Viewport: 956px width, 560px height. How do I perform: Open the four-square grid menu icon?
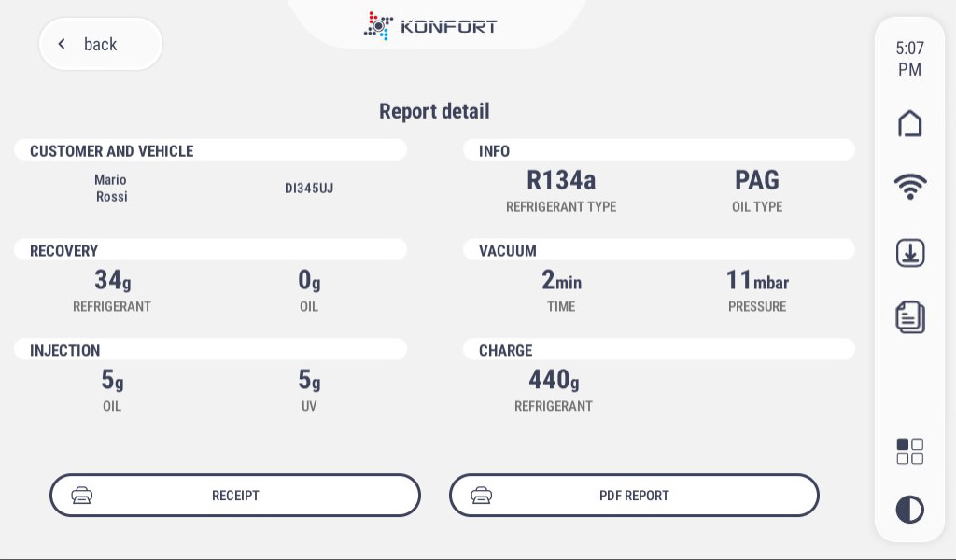(x=909, y=451)
